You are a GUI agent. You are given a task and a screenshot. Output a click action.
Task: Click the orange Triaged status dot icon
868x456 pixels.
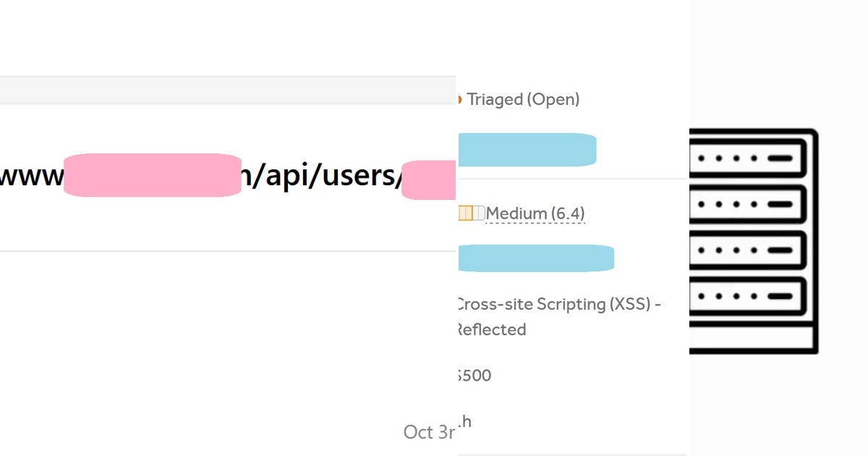[460, 98]
